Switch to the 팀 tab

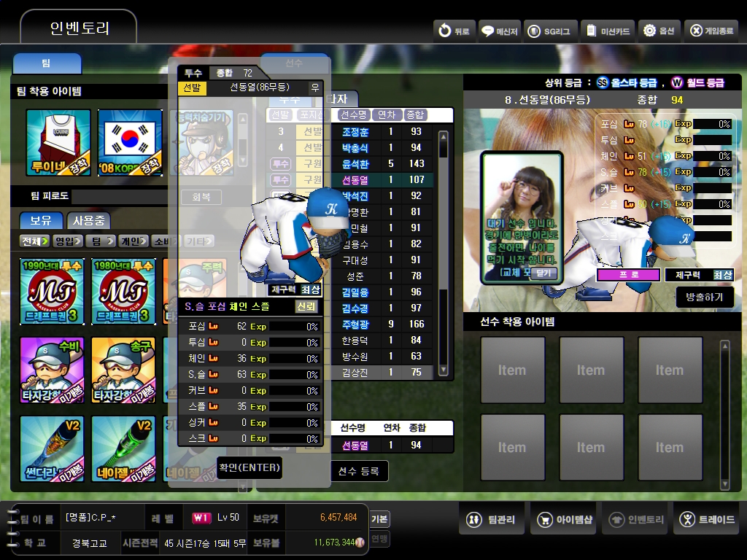pos(47,63)
